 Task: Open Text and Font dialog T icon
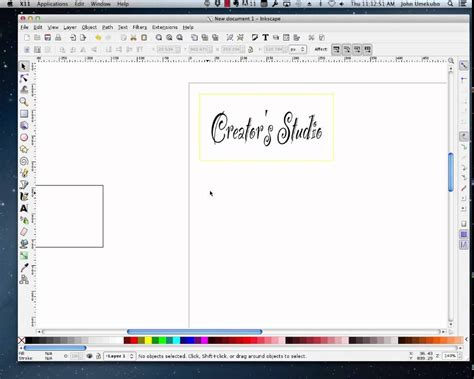[265, 38]
